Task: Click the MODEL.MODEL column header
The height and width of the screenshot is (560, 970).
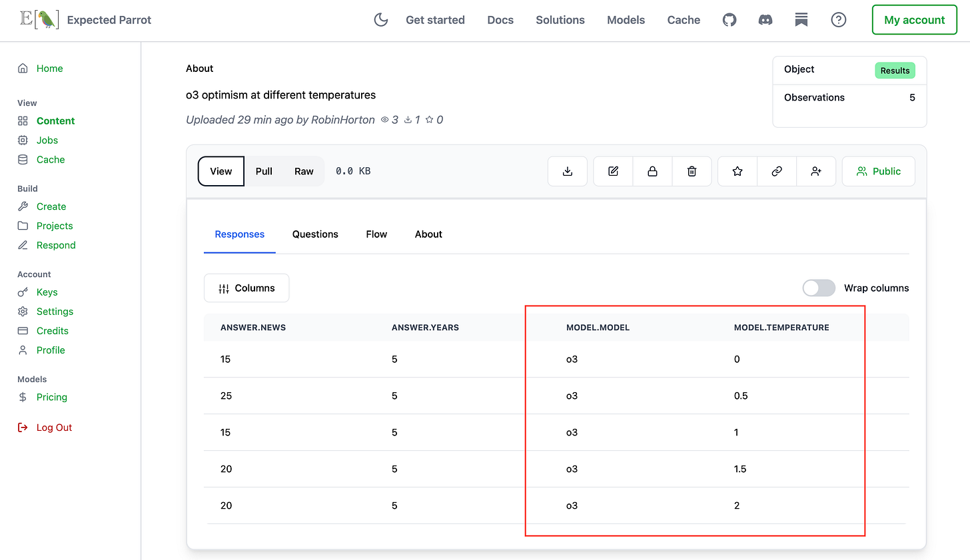Action: [598, 328]
